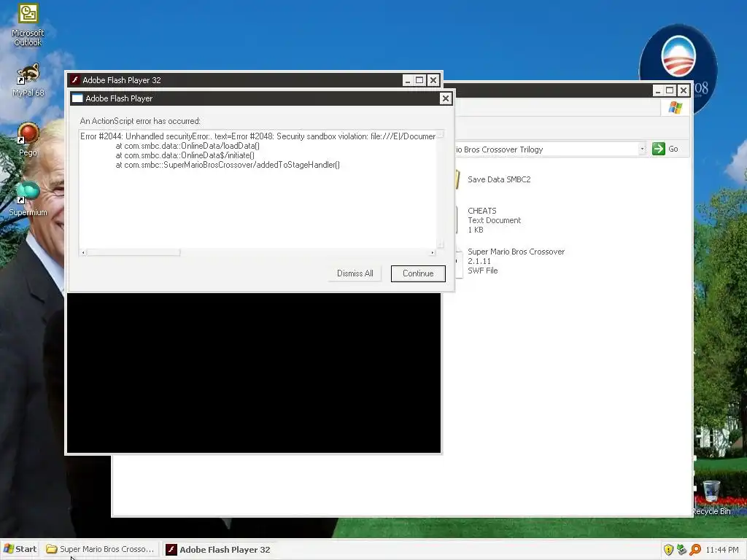
Task: Click the horizontal scrollbar thumb in error box
Action: [133, 252]
